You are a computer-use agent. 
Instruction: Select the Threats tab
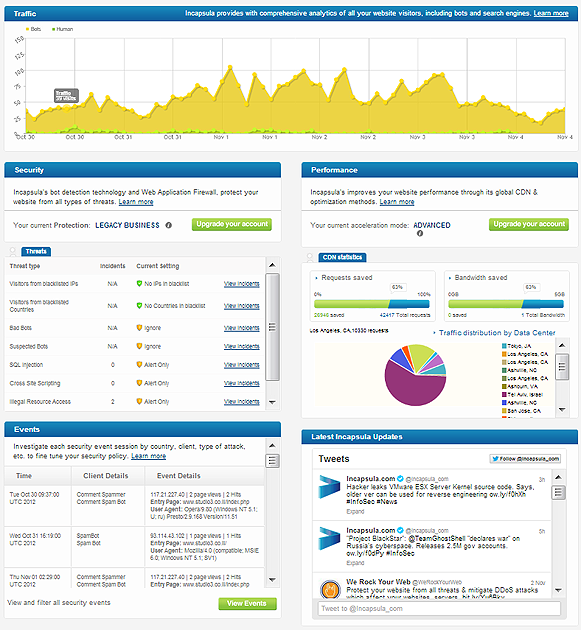pos(36,252)
